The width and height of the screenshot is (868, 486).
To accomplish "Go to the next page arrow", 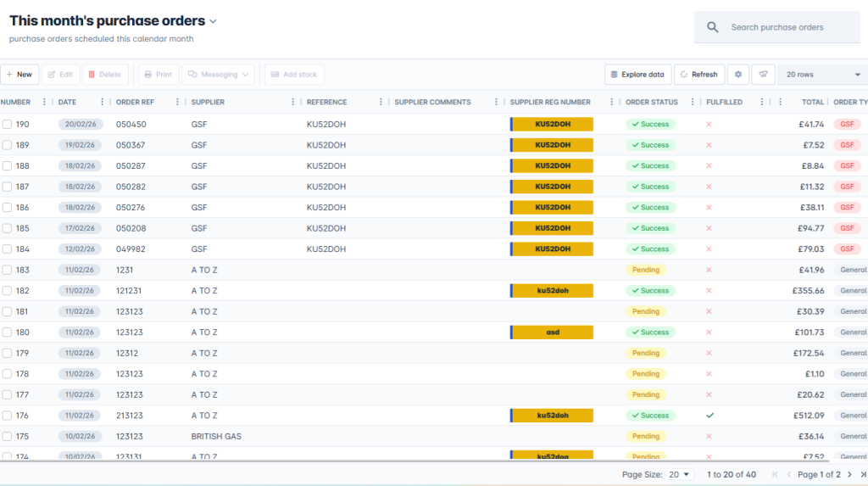I will [849, 474].
